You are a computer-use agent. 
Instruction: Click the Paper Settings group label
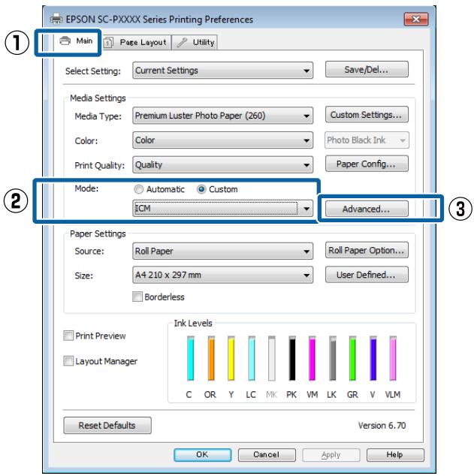[98, 233]
